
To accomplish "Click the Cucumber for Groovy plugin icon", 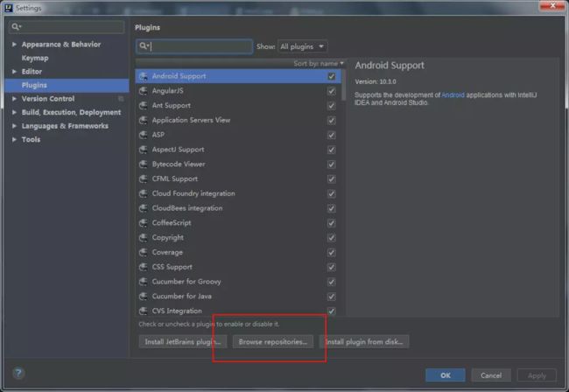I will click(144, 282).
